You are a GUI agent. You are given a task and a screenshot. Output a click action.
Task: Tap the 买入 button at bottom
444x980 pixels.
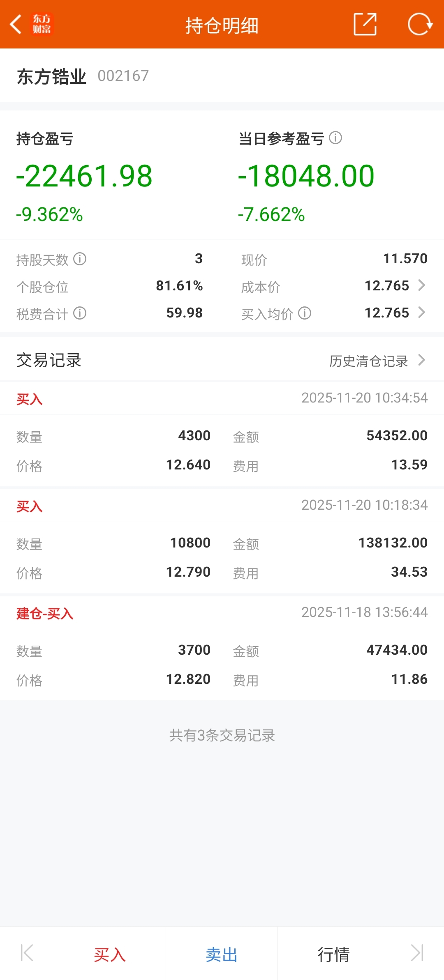pyautogui.click(x=110, y=954)
